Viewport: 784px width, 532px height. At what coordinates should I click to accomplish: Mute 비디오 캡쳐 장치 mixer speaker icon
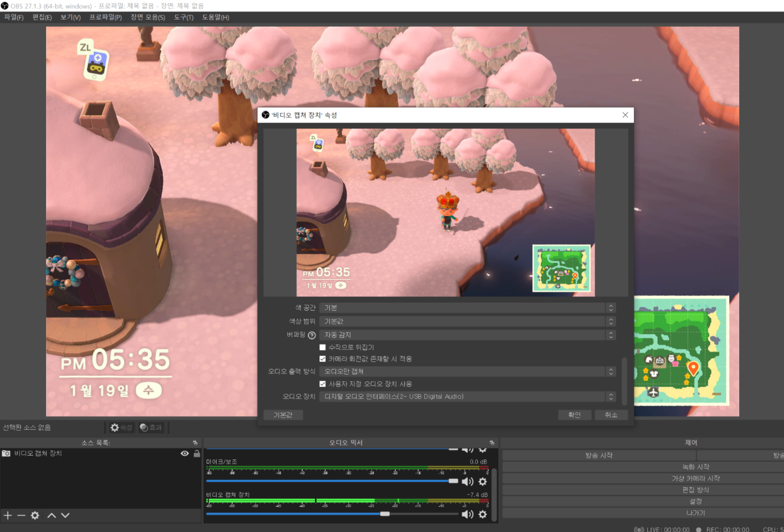(x=467, y=515)
